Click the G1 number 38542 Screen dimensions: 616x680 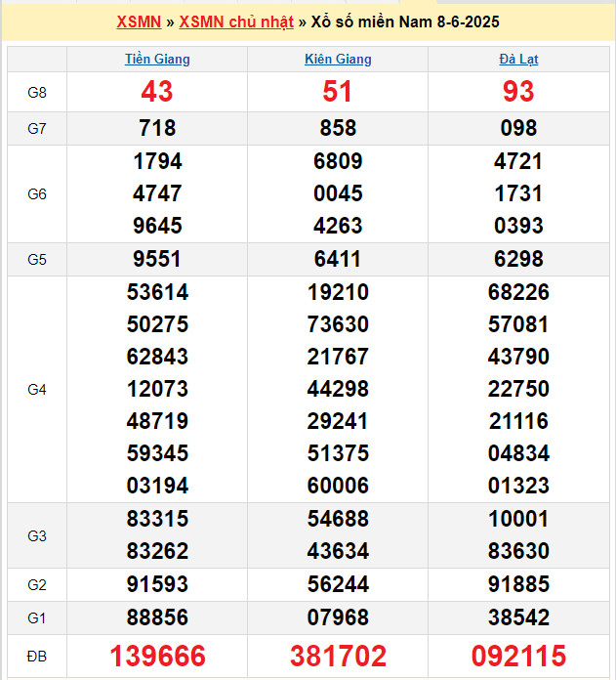click(518, 617)
